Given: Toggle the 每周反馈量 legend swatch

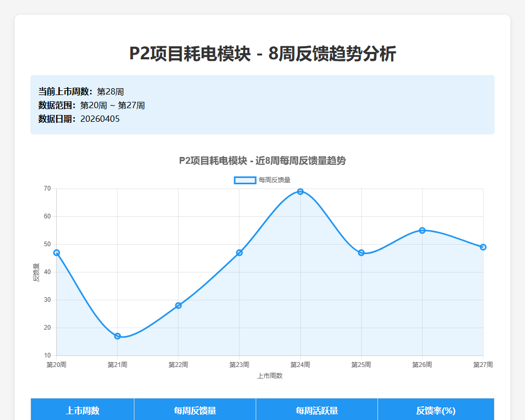Looking at the screenshot, I should click(245, 180).
